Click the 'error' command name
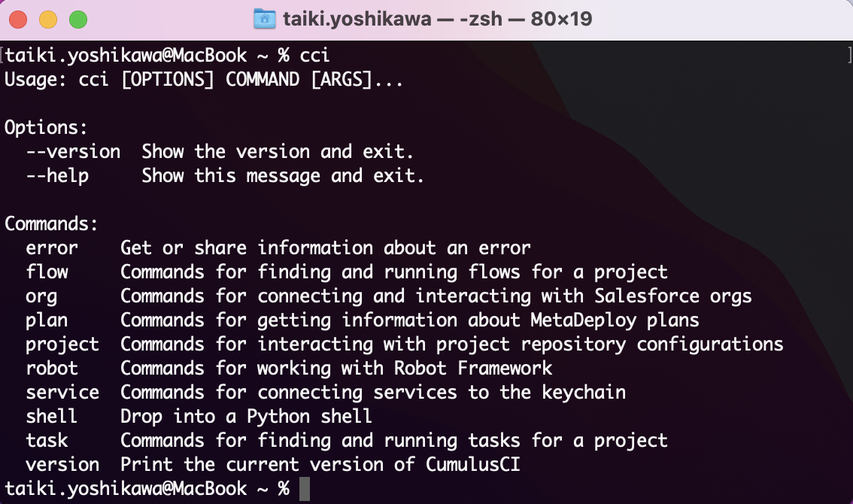 click(x=52, y=248)
